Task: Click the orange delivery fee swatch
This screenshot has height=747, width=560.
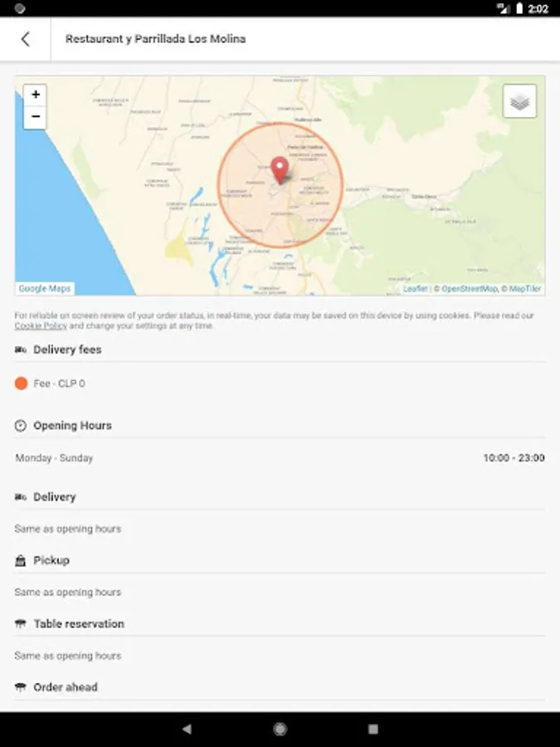Action: (x=22, y=383)
